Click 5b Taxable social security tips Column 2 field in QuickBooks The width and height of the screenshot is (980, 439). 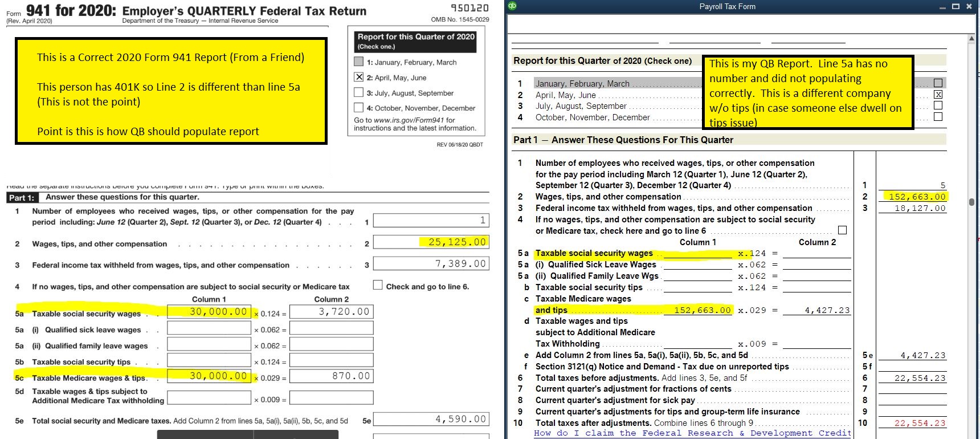(x=816, y=287)
